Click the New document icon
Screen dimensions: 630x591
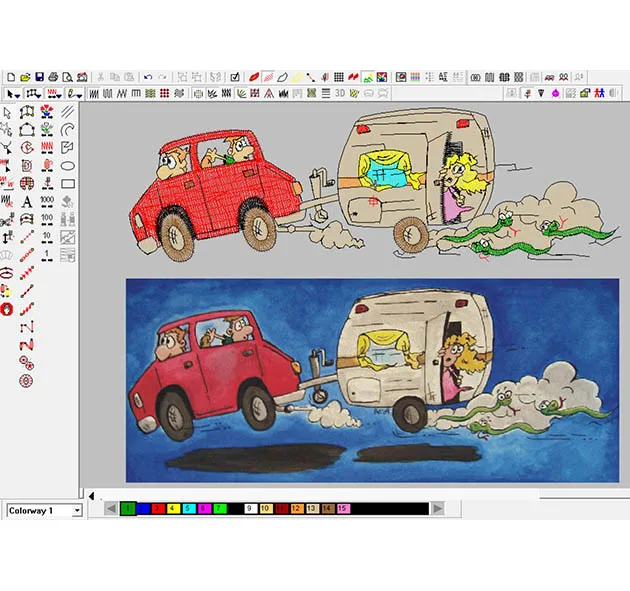pos(11,77)
